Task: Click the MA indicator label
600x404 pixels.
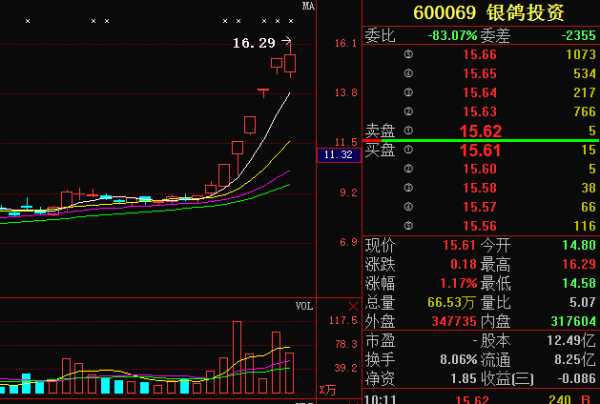Action: 308,6
